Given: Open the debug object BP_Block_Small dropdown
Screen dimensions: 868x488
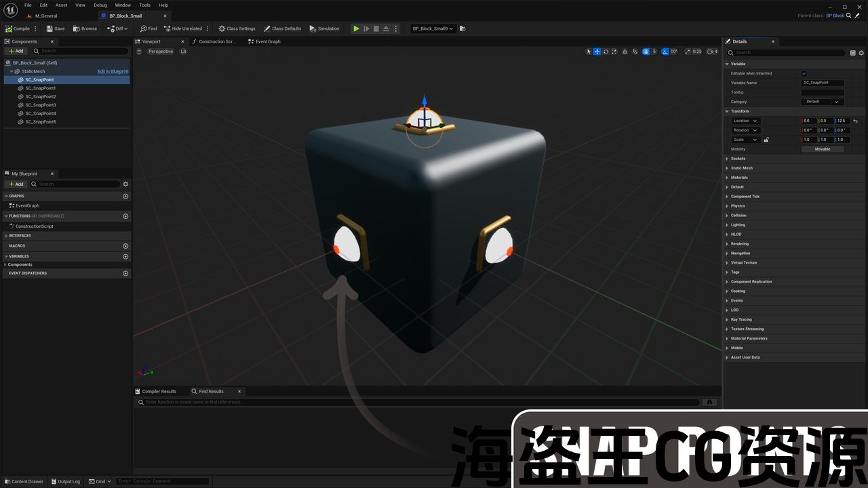Looking at the screenshot, I should click(x=433, y=28).
